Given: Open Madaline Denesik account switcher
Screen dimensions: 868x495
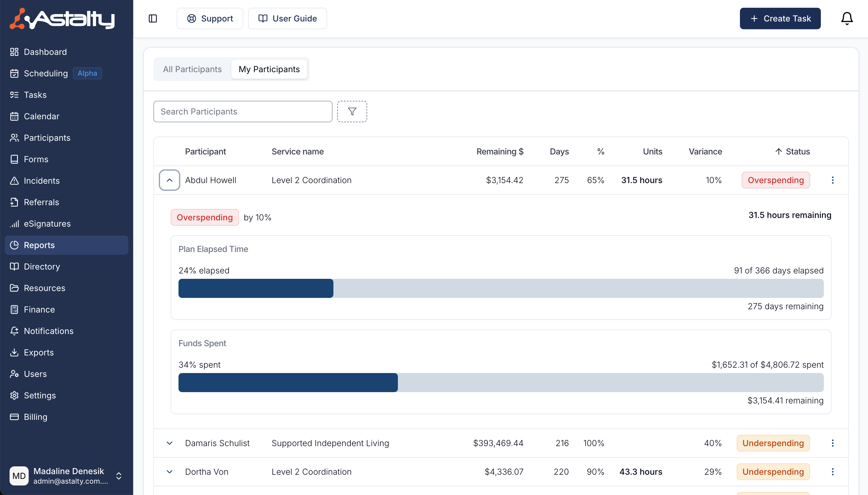Looking at the screenshot, I should [x=66, y=476].
